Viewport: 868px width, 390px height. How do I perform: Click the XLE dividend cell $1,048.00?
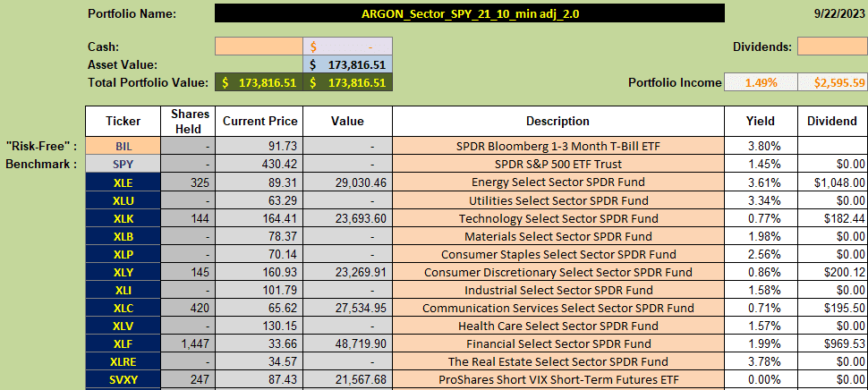point(832,182)
